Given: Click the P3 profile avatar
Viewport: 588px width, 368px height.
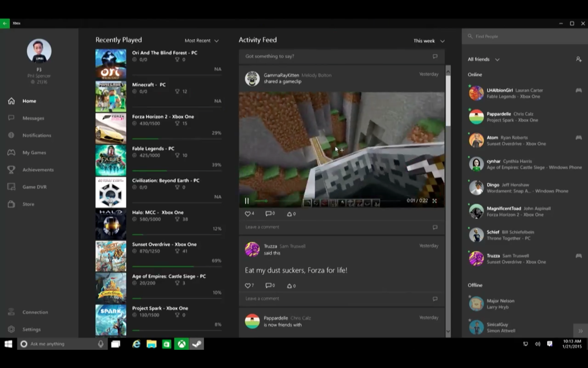Looking at the screenshot, I should point(39,51).
